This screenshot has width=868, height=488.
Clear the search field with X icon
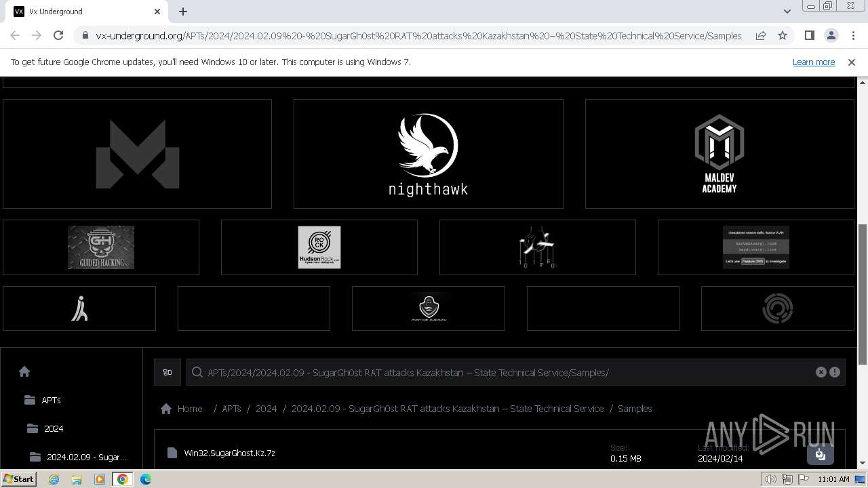coord(821,372)
